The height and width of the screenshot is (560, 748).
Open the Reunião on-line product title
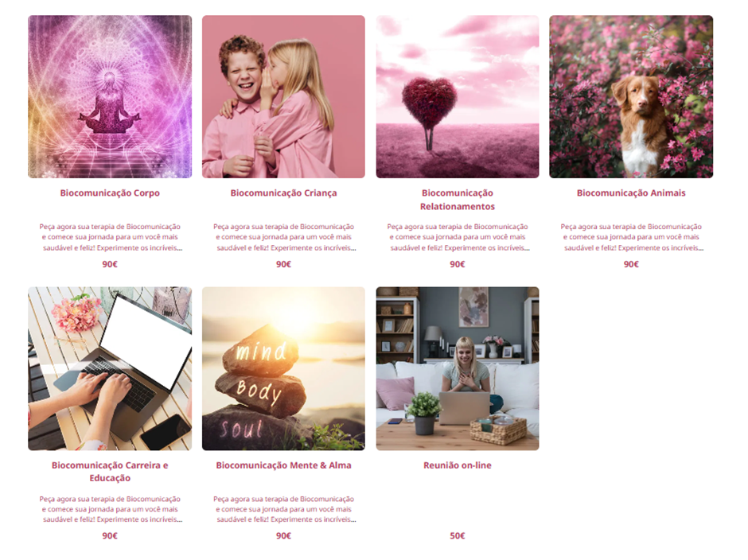pyautogui.click(x=458, y=465)
